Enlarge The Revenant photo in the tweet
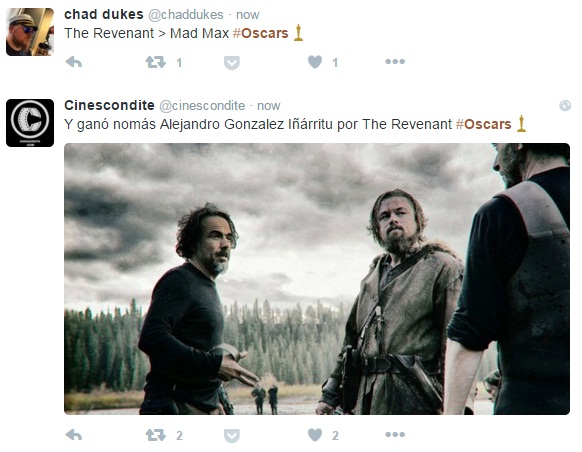Viewport: 582px width, 452px height. [317, 279]
